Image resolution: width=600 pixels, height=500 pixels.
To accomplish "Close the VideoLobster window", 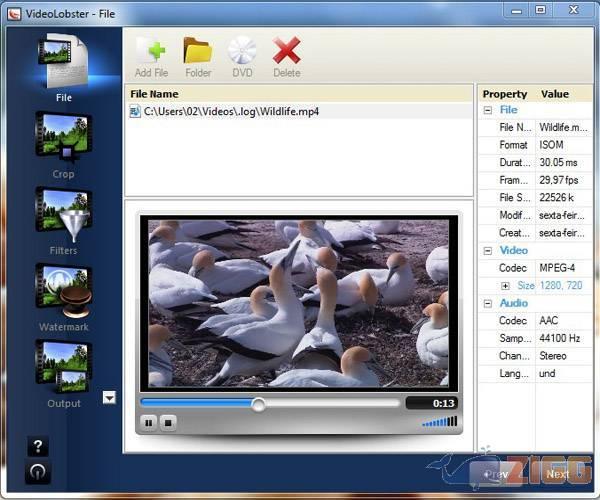I will coord(573,10).
